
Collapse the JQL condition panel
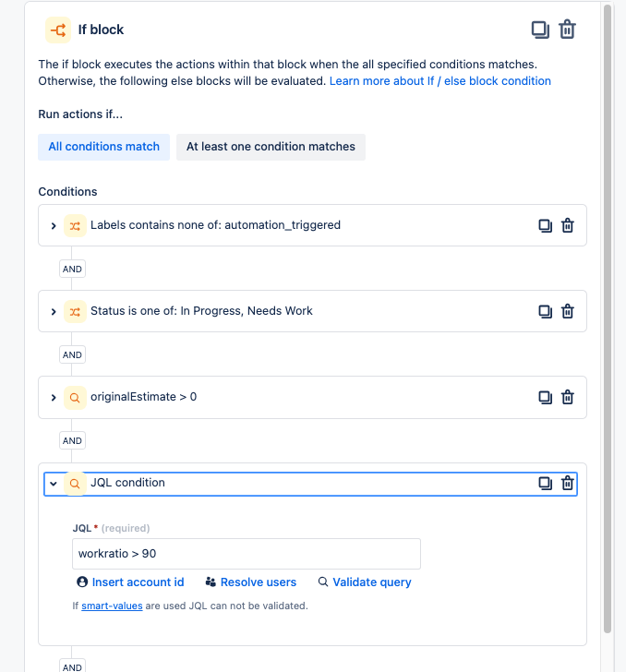(54, 484)
